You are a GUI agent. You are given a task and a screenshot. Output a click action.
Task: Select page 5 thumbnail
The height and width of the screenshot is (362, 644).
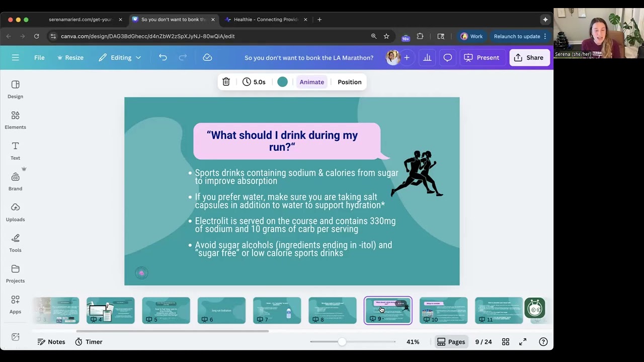(x=166, y=310)
